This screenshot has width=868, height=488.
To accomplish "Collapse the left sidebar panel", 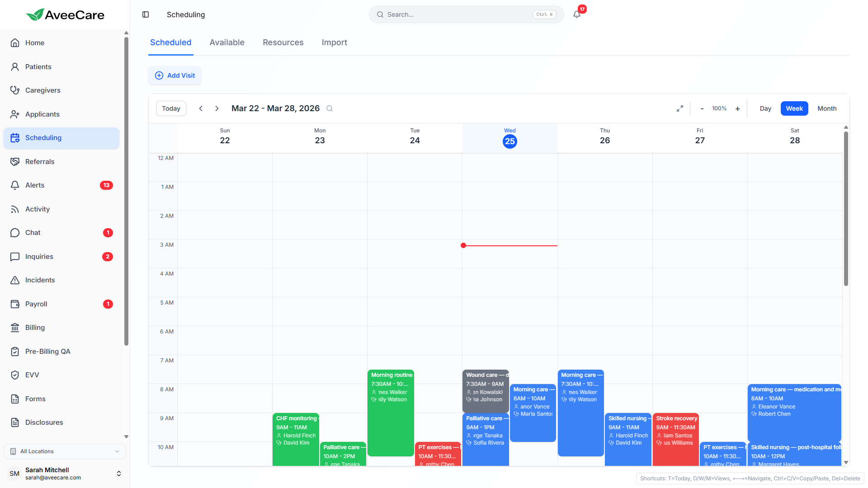I will [x=146, y=14].
